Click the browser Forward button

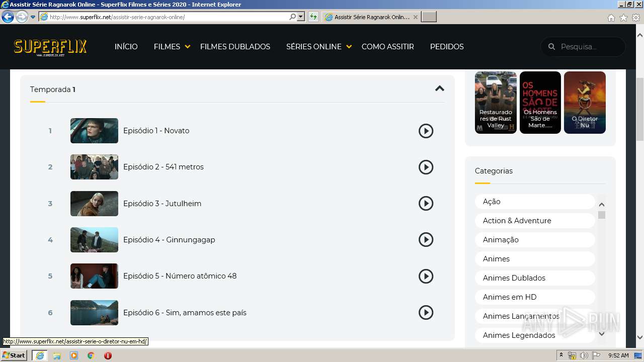[x=22, y=17]
